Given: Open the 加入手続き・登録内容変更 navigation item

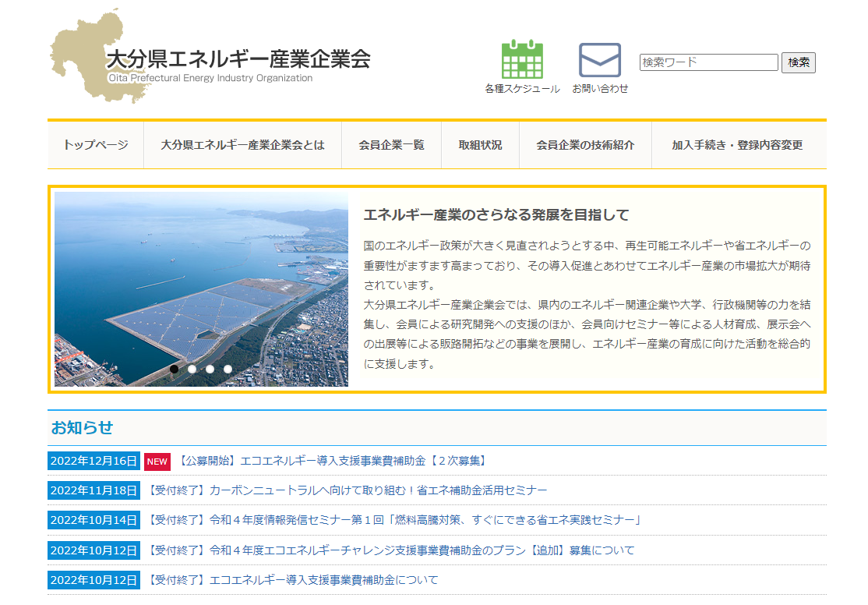Looking at the screenshot, I should (x=737, y=144).
